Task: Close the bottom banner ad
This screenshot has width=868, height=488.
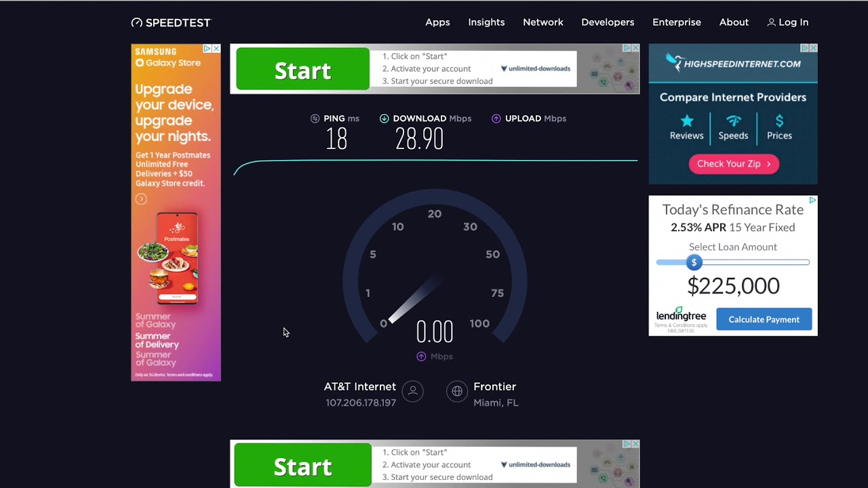Action: pyautogui.click(x=635, y=444)
